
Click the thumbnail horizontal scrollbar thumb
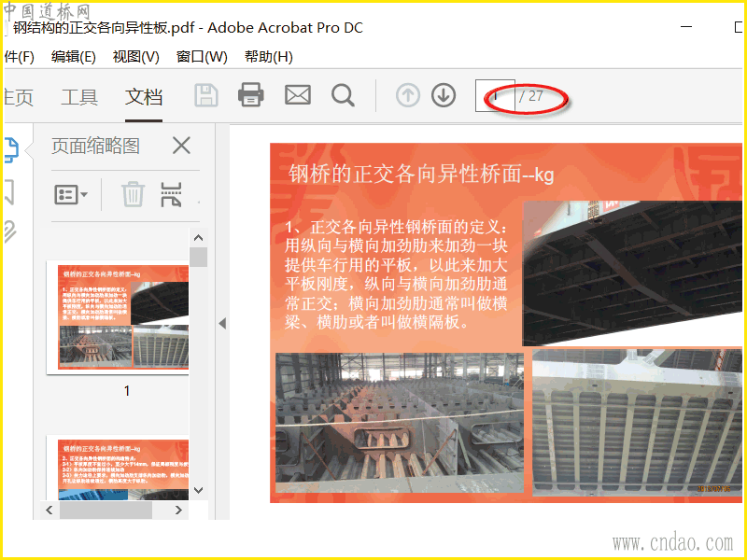point(106,510)
